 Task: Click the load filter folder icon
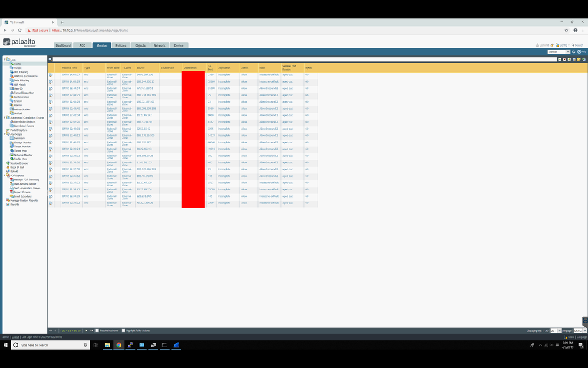(579, 60)
